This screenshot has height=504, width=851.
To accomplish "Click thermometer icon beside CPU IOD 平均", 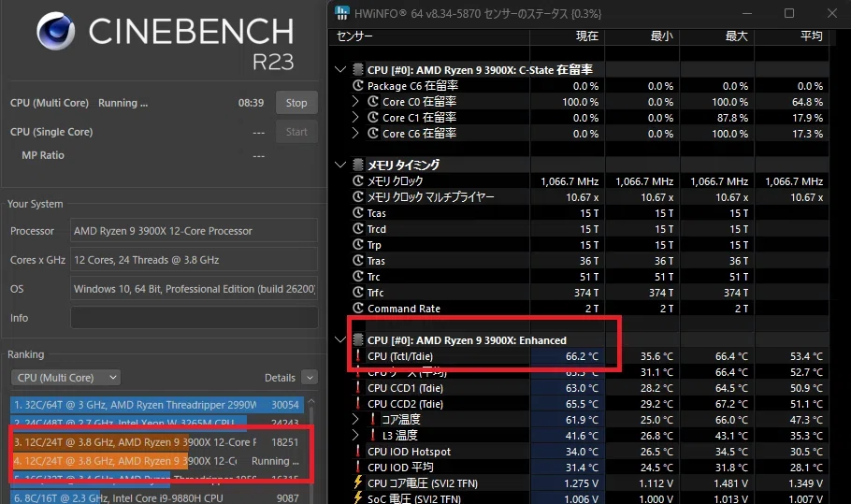I will click(357, 468).
